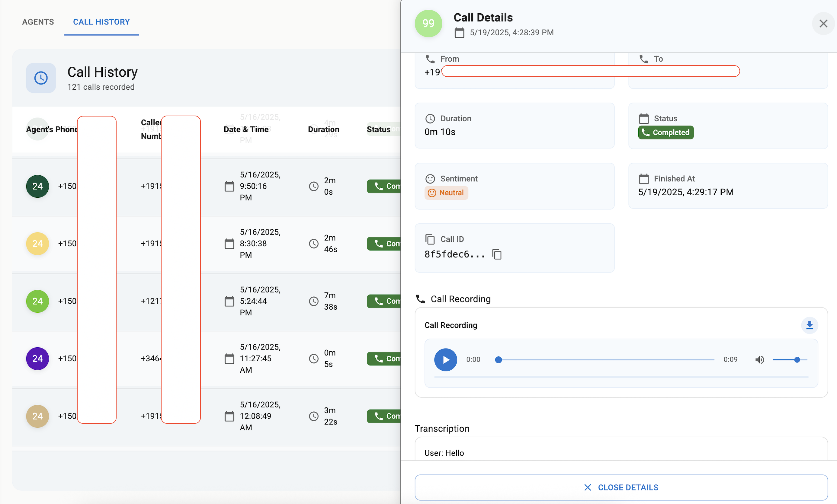Viewport: 837px width, 504px height.
Task: Click the phone icon next to To
Action: pyautogui.click(x=644, y=59)
